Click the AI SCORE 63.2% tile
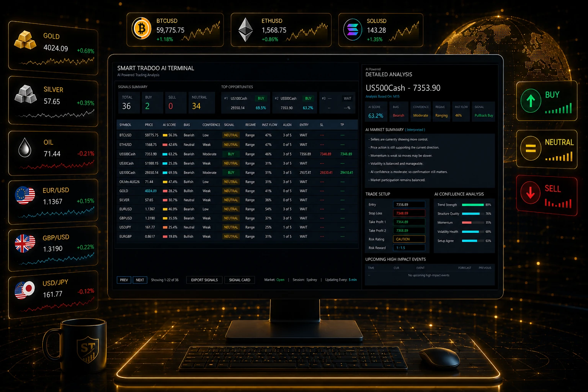This screenshot has width=588, height=392. tap(376, 112)
